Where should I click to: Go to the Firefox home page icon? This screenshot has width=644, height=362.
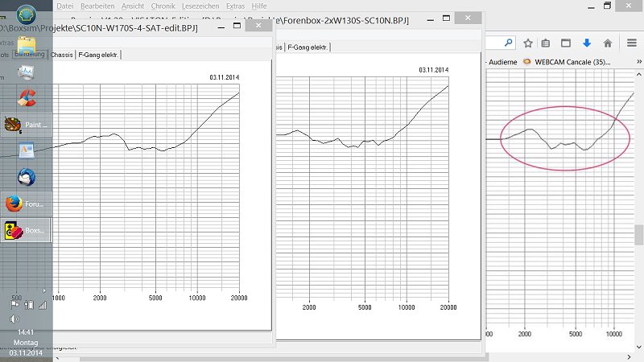click(x=607, y=43)
